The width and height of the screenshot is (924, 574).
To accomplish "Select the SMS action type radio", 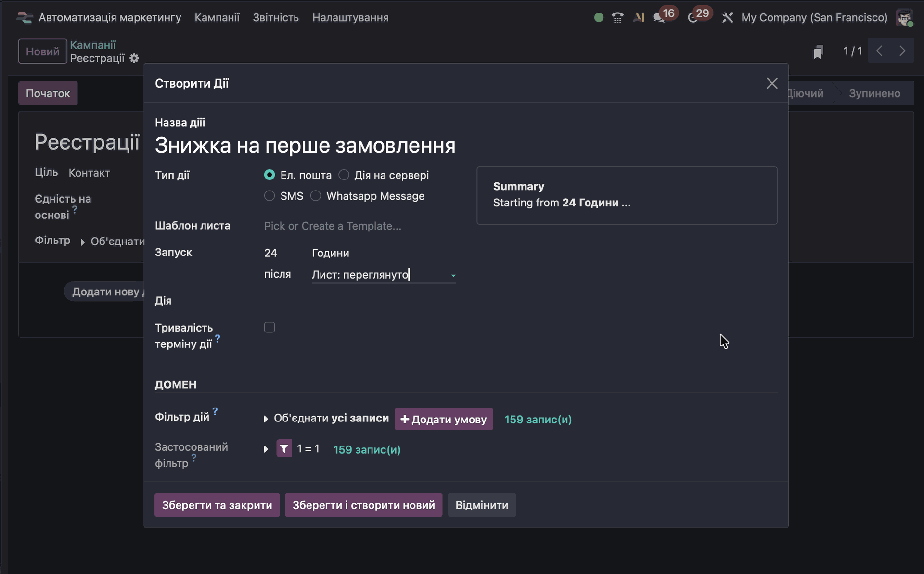I will click(269, 196).
